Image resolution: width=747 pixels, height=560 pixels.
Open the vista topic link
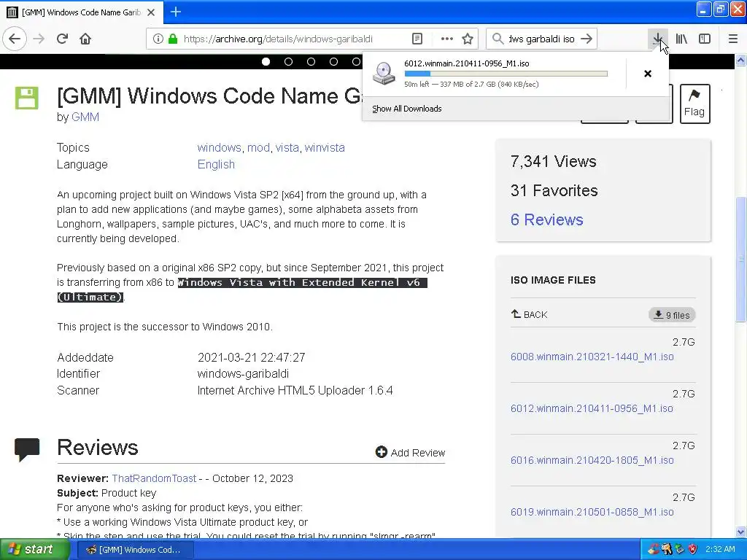point(287,147)
